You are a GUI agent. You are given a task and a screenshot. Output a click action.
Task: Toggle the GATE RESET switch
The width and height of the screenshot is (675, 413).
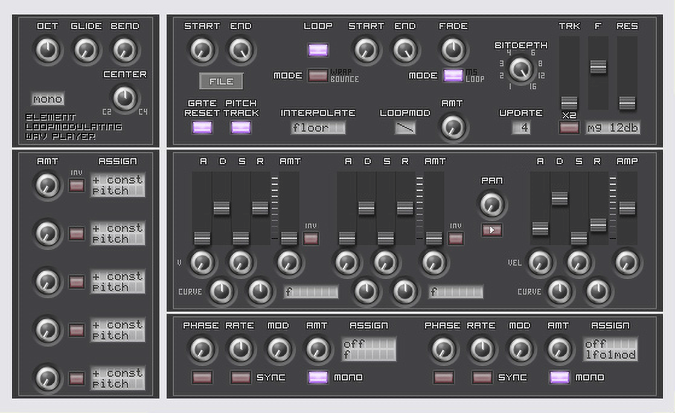[x=202, y=127]
